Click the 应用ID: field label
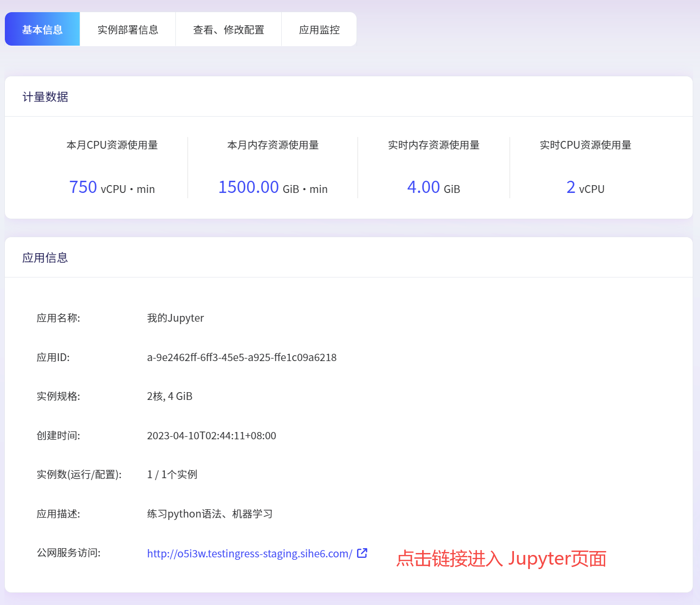The width and height of the screenshot is (700, 605). pos(53,358)
